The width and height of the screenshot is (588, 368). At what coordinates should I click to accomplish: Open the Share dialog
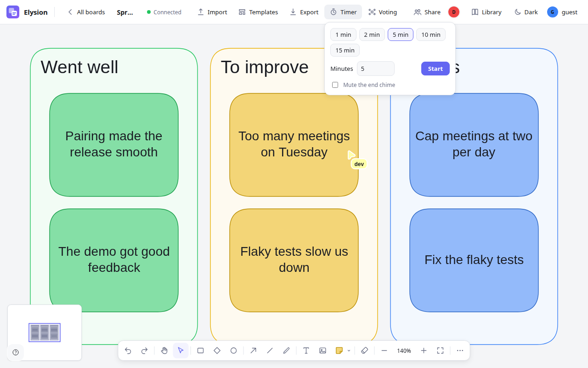(427, 12)
